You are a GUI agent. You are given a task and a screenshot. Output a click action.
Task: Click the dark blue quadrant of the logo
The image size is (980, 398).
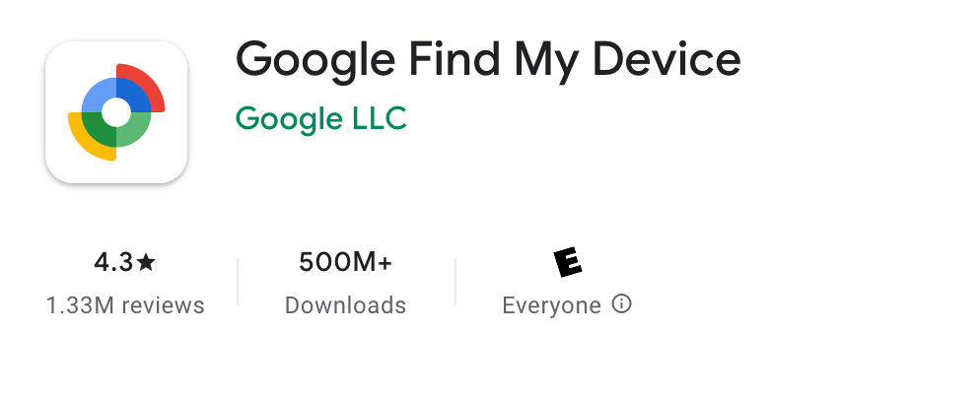click(136, 93)
